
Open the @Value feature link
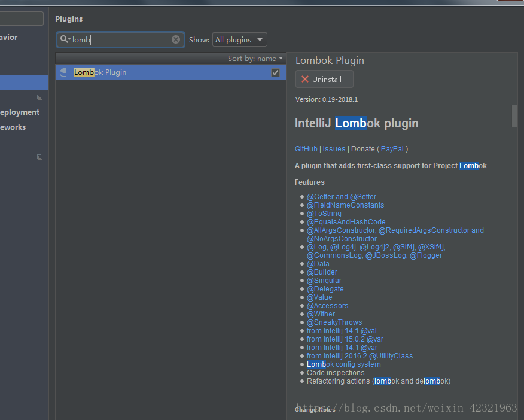(x=319, y=297)
